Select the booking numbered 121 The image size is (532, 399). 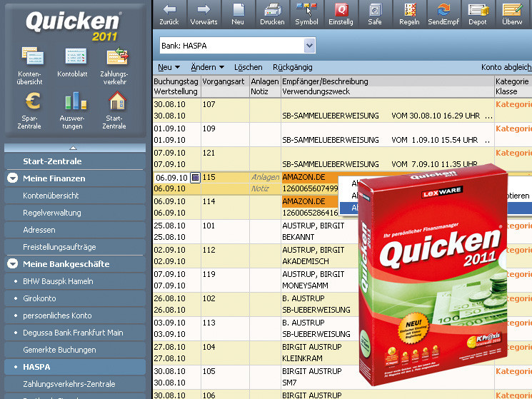[x=209, y=153]
